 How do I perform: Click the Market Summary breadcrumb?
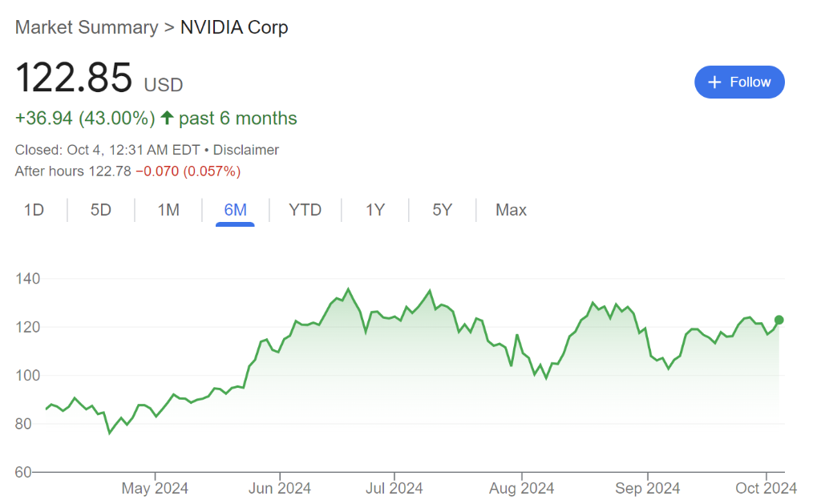(87, 27)
